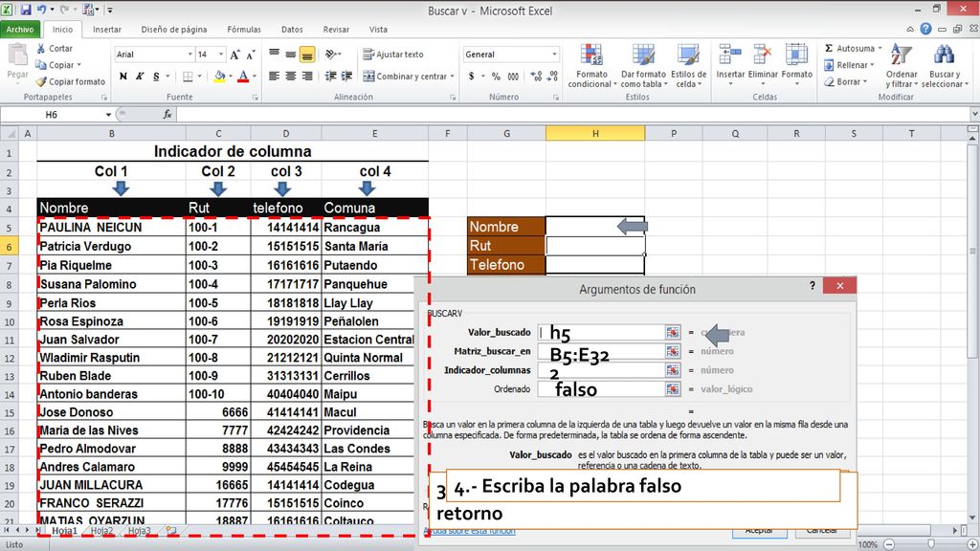Open the General number format dropdown
The height and width of the screenshot is (551, 980).
[554, 55]
